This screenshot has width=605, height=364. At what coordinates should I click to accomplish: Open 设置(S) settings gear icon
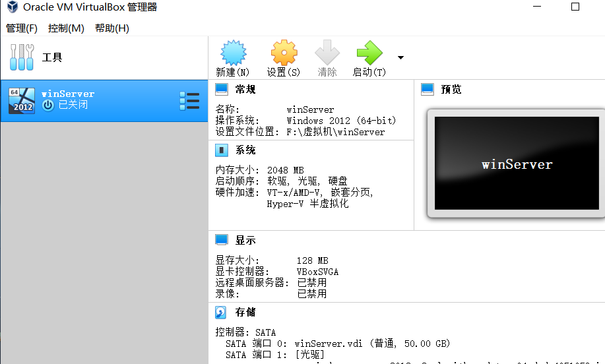pyautogui.click(x=284, y=53)
